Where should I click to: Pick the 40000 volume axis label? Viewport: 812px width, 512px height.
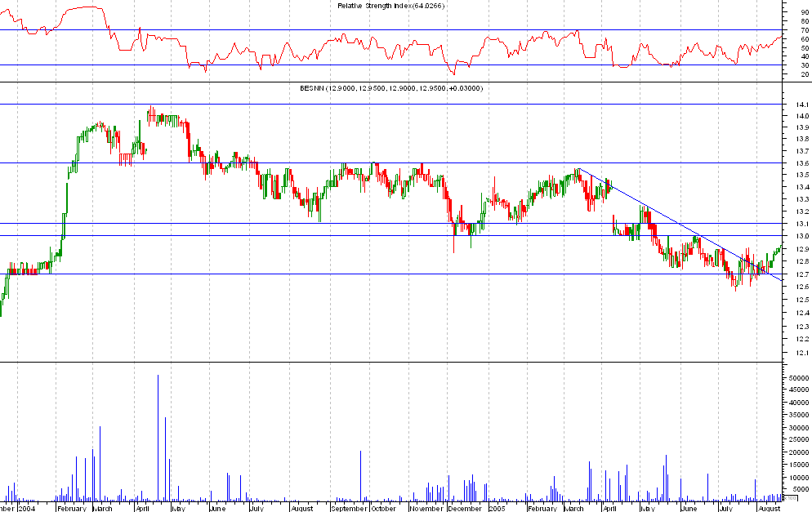pyautogui.click(x=799, y=403)
